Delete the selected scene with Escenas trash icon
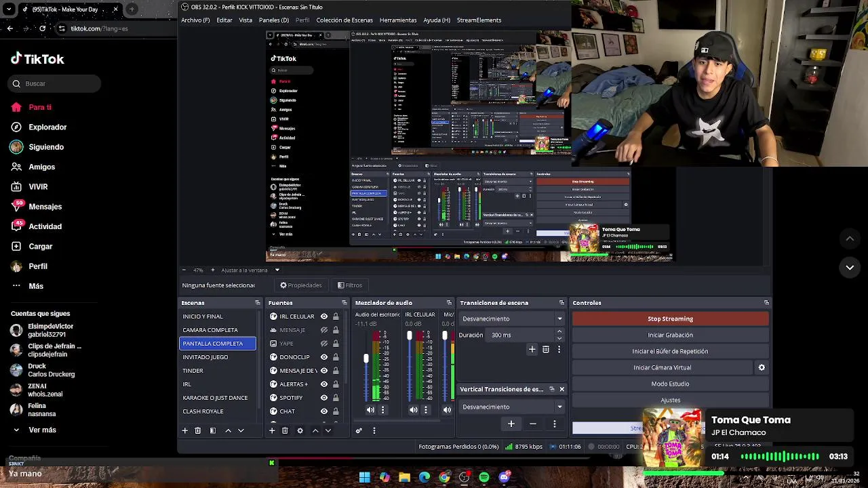Screen dimensions: 868x488 tap(198, 430)
